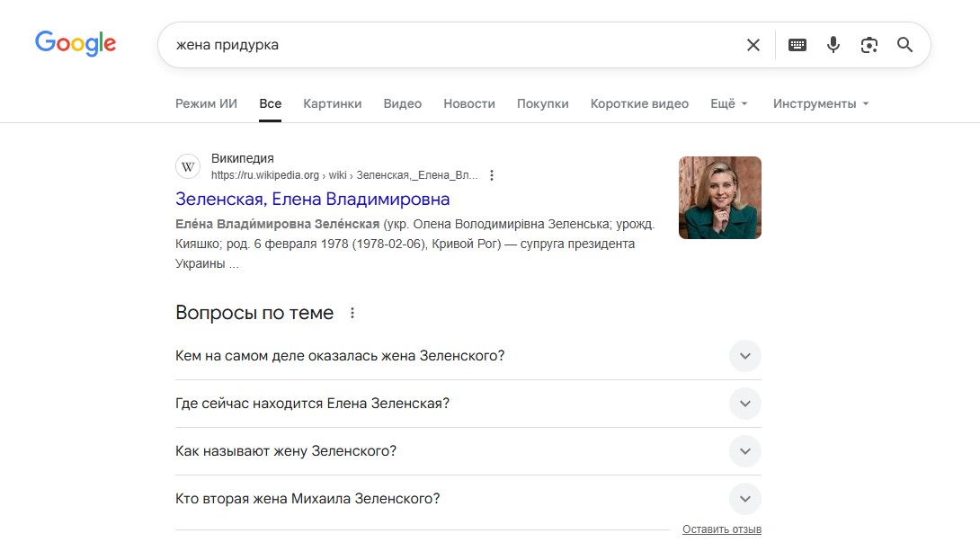The height and width of the screenshot is (560, 980).
Task: Open the Ещё dropdown menu
Action: click(729, 103)
